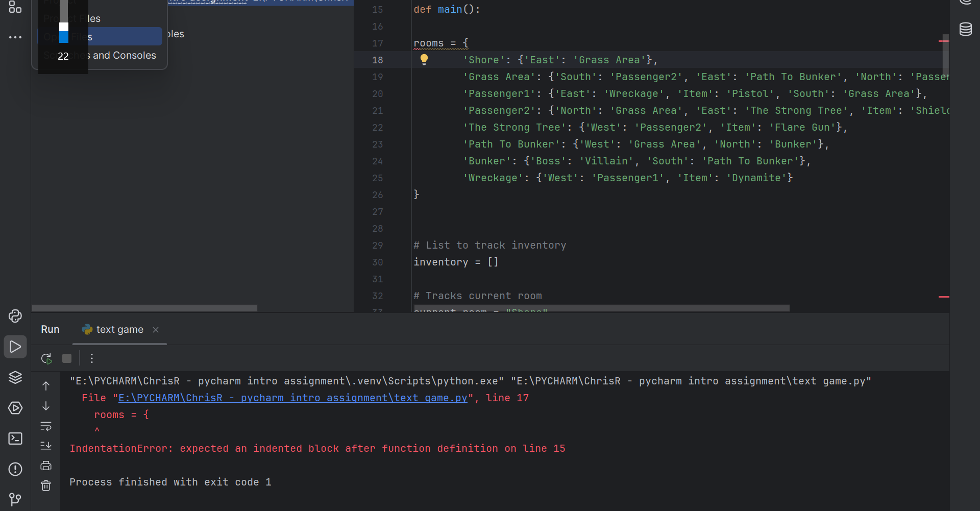The image size is (980, 511).
Task: Click line number 22 in the editor gutter
Action: point(378,128)
